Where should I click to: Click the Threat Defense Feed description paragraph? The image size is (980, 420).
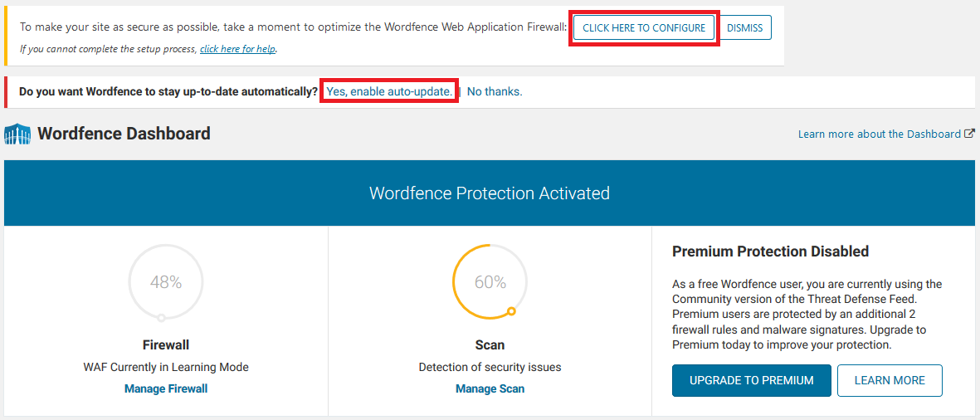point(807,315)
